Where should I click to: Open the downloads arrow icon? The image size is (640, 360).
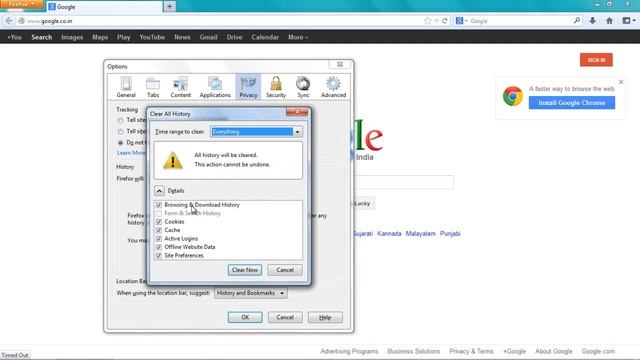592,21
